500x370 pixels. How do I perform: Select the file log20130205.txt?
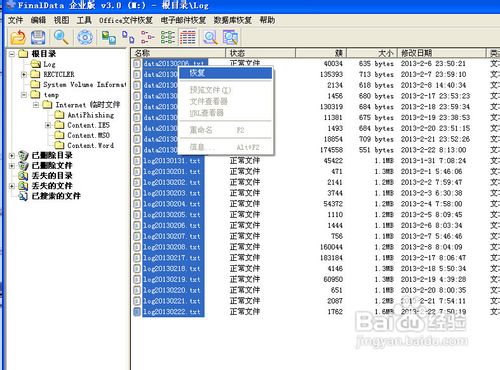pos(172,215)
